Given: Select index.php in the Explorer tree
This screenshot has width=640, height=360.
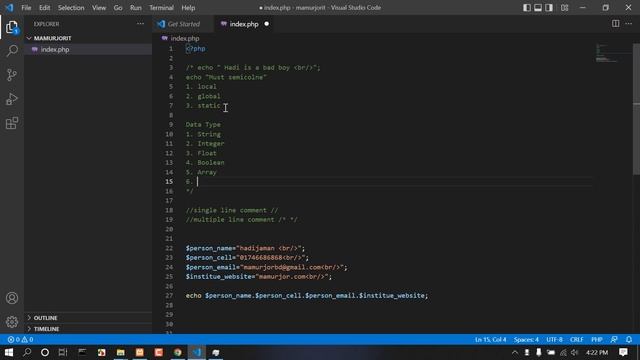Looking at the screenshot, I should pyautogui.click(x=55, y=49).
